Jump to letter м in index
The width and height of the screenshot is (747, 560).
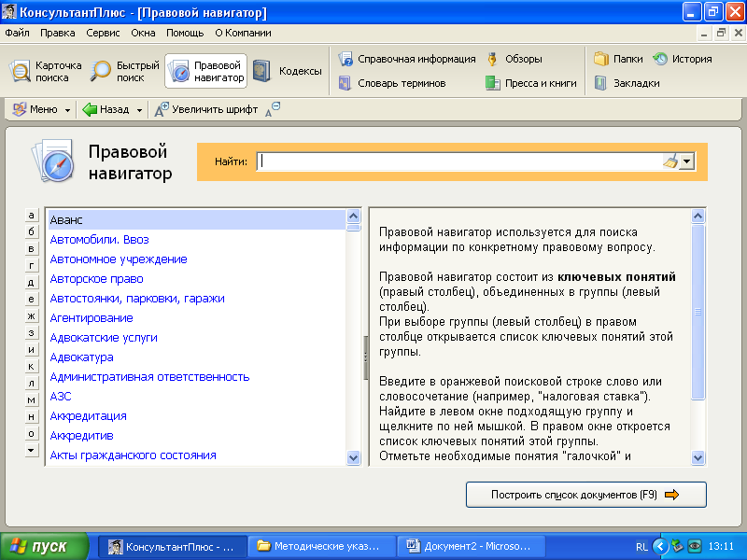pos(31,399)
